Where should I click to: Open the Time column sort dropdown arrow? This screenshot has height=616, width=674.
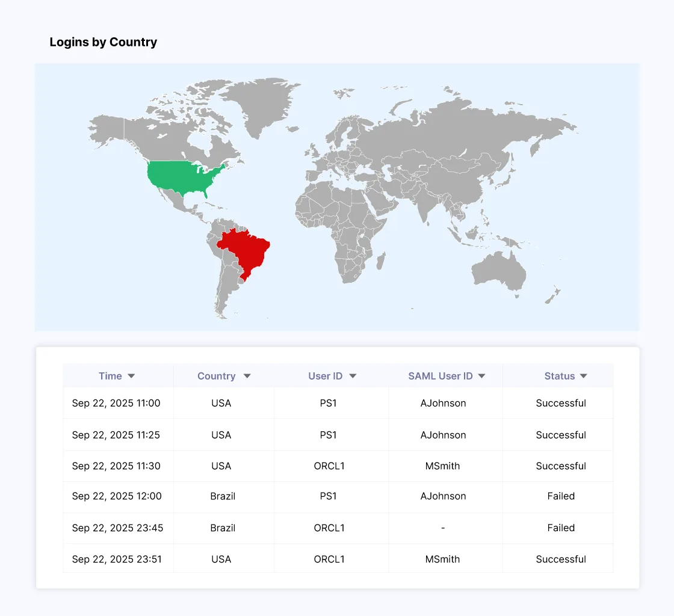[x=131, y=376]
